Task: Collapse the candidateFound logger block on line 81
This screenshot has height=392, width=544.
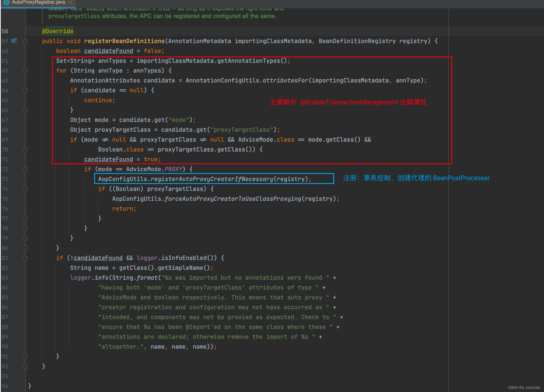Action: click(x=25, y=258)
